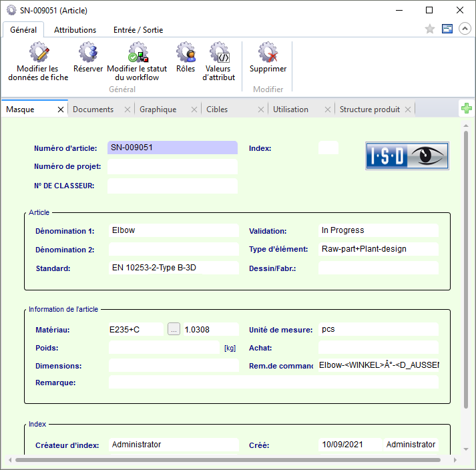Close the Graphique tab
Screen dimensions: 476x470
(194, 109)
